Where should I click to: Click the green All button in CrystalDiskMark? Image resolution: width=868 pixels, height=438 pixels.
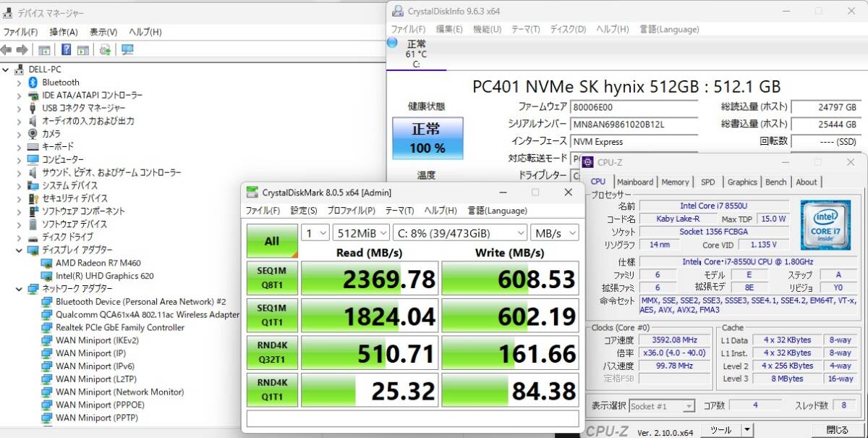pos(272,241)
